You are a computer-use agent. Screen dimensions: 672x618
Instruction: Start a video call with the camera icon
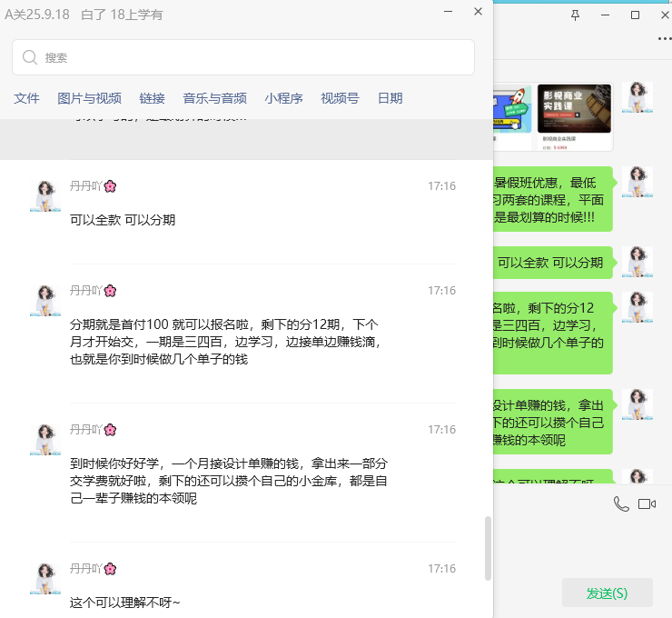pos(647,503)
